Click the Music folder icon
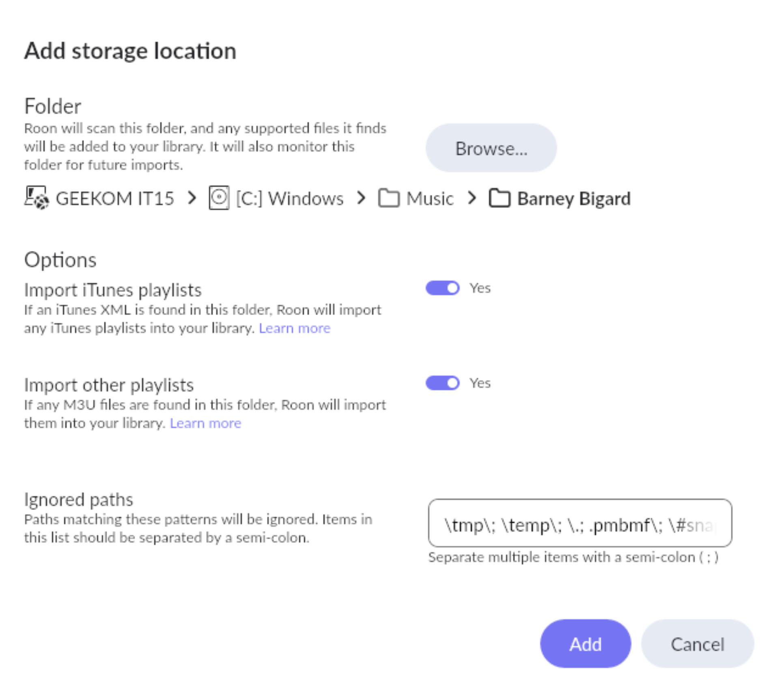This screenshot has height=698, width=784. [x=388, y=198]
